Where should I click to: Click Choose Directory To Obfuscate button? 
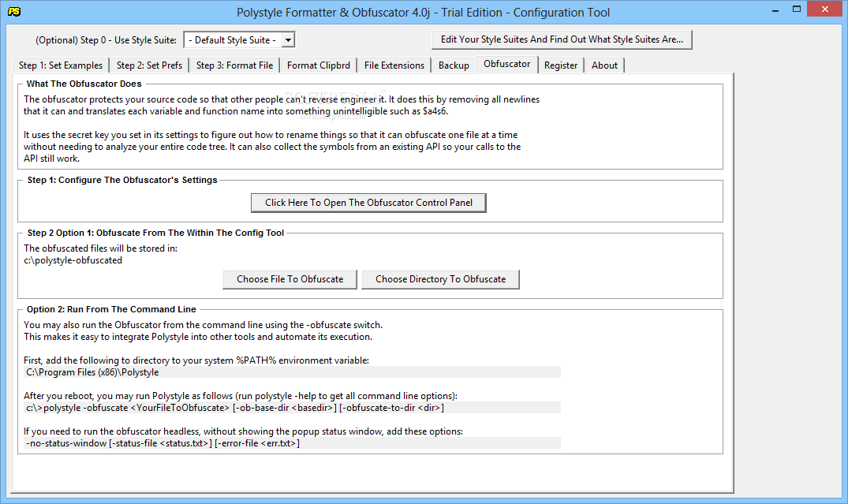[441, 279]
